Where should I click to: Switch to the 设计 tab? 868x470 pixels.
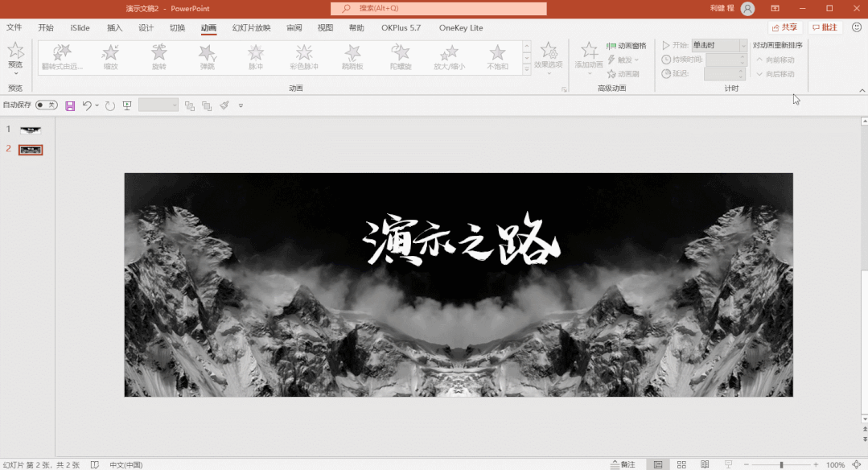click(x=146, y=27)
